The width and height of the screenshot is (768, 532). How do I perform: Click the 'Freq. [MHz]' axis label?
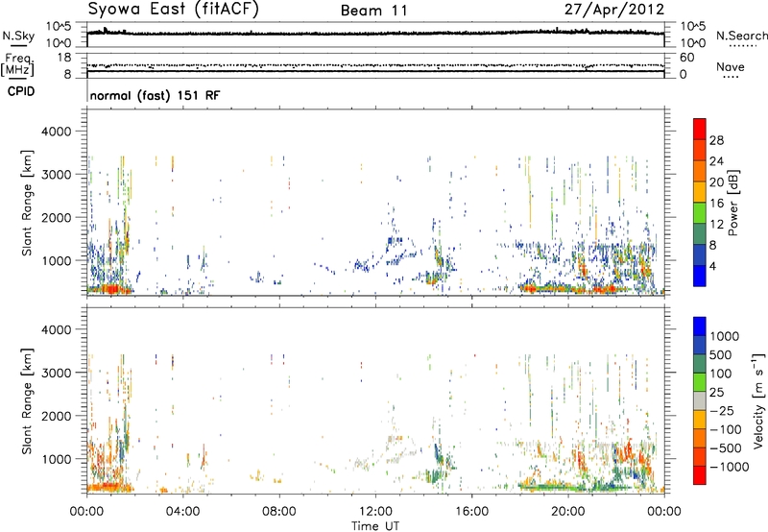[17, 64]
